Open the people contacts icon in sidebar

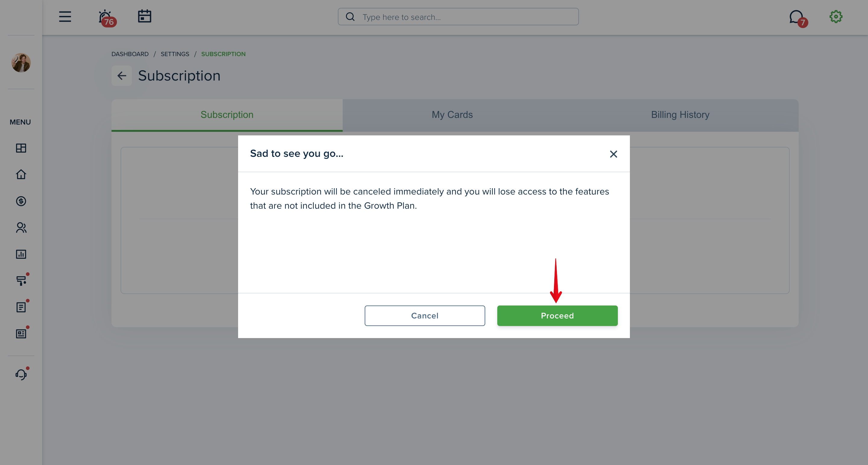pos(21,228)
